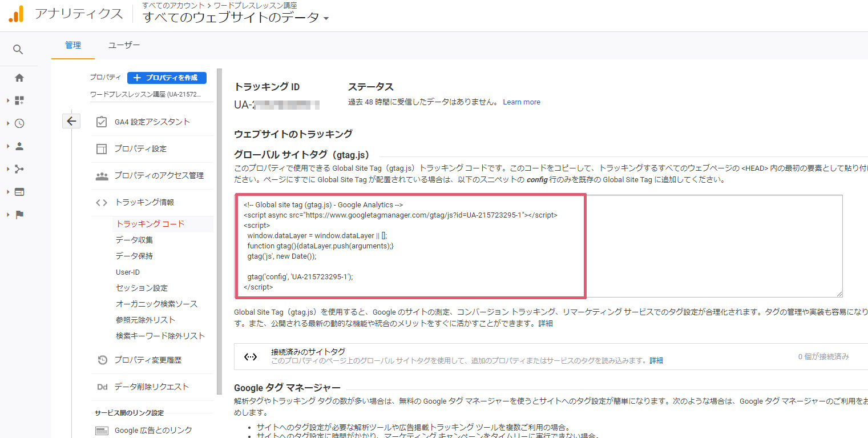This screenshot has height=438, width=868.
Task: Click プロパティ設定 layout icon
Action: coord(102,149)
